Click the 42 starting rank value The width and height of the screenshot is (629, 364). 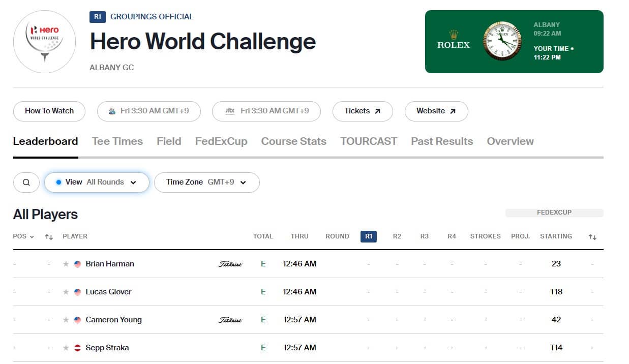(x=556, y=320)
